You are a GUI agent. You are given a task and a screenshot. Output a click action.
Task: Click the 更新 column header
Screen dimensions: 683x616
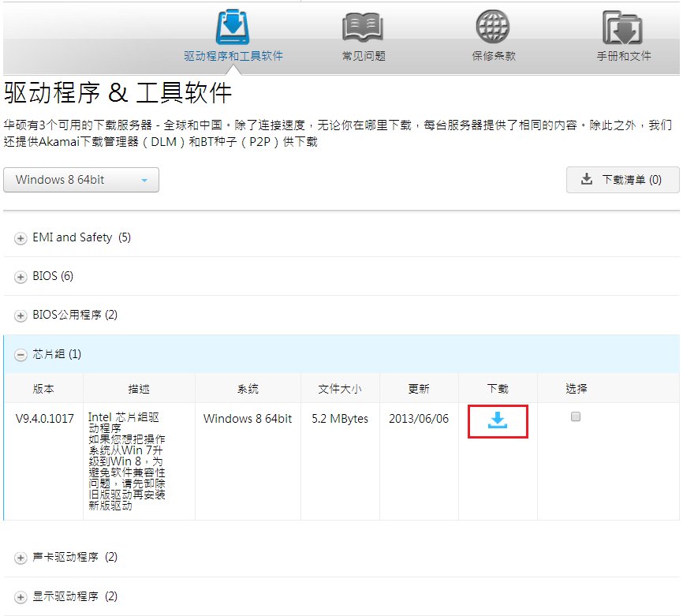point(419,389)
